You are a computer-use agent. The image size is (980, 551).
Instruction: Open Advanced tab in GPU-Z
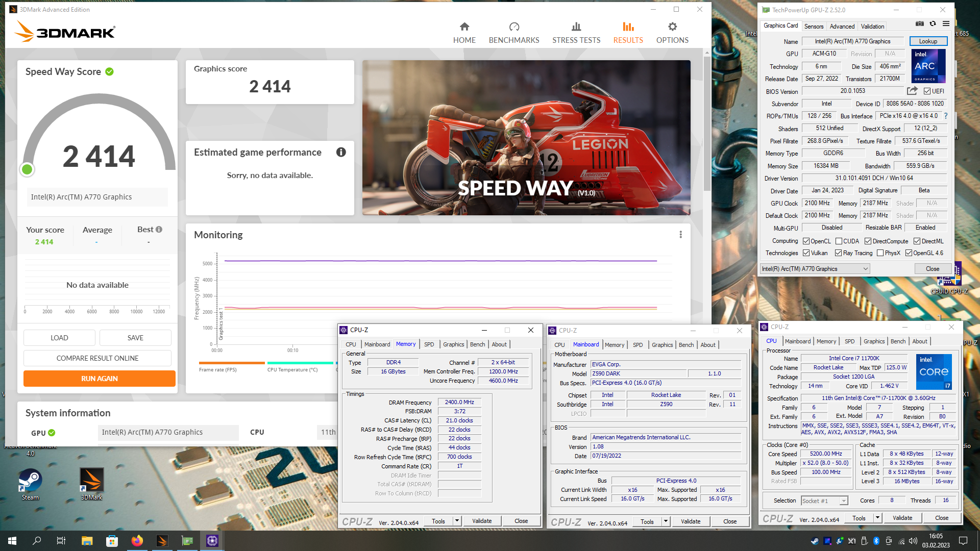(842, 26)
